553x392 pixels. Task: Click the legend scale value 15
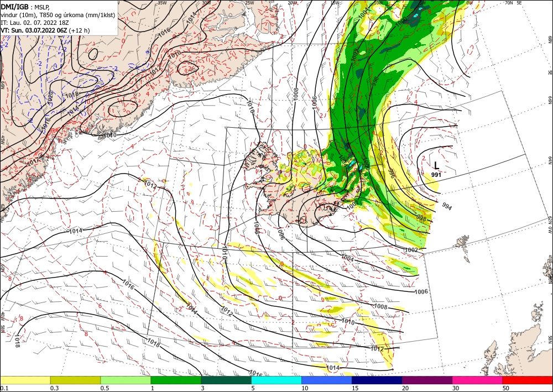[356, 388]
